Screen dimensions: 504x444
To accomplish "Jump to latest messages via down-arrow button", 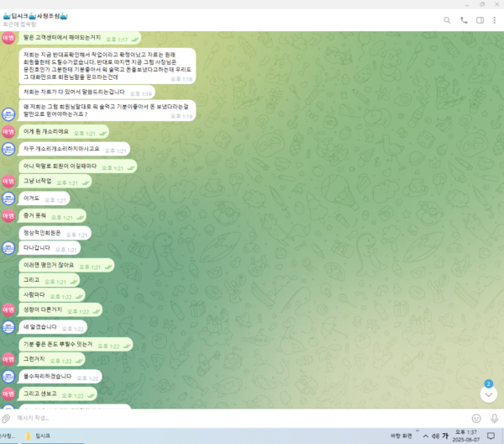I will 489,394.
